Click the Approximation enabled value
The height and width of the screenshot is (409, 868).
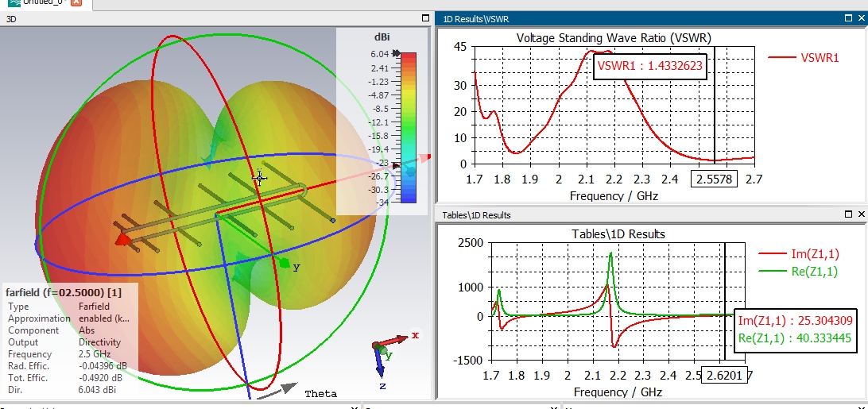(x=104, y=318)
